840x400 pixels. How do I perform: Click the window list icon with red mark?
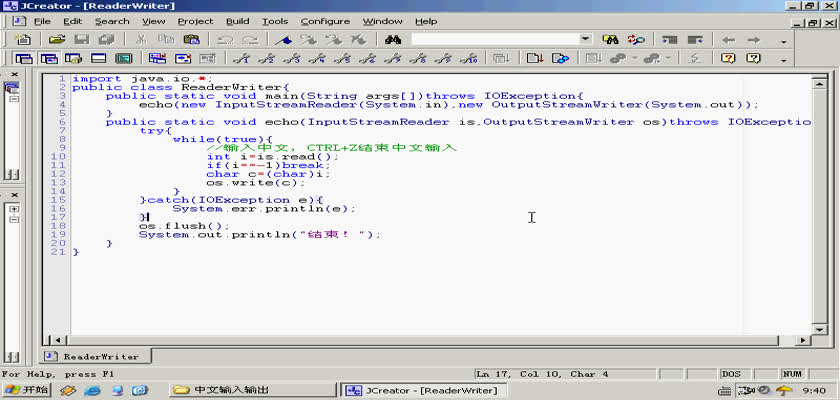click(158, 58)
